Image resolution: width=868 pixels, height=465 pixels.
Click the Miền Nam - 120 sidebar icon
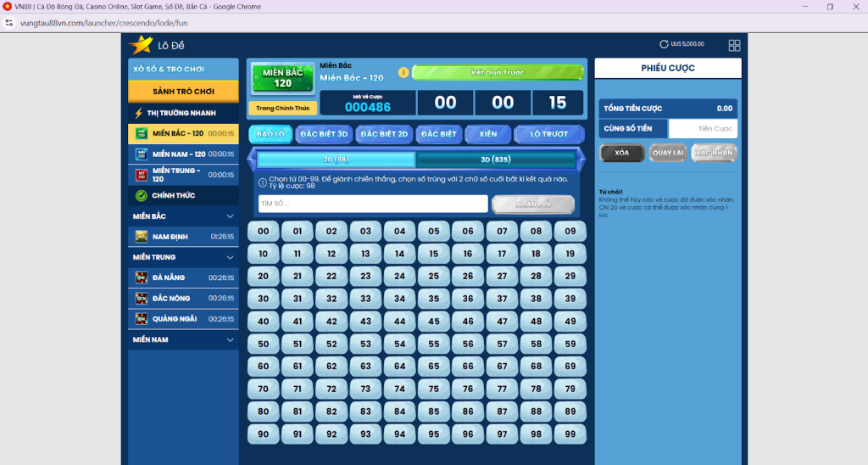(142, 154)
